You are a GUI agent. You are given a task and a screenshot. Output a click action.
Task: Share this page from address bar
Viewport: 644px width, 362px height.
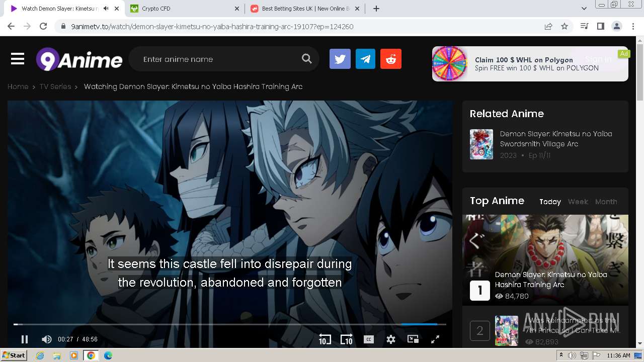click(548, 27)
